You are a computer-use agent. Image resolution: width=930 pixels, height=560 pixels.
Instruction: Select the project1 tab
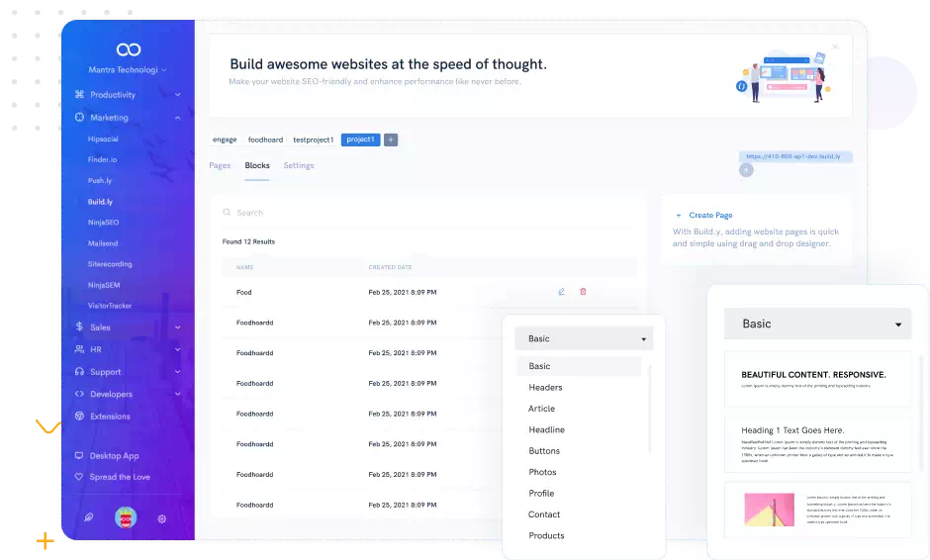[360, 140]
